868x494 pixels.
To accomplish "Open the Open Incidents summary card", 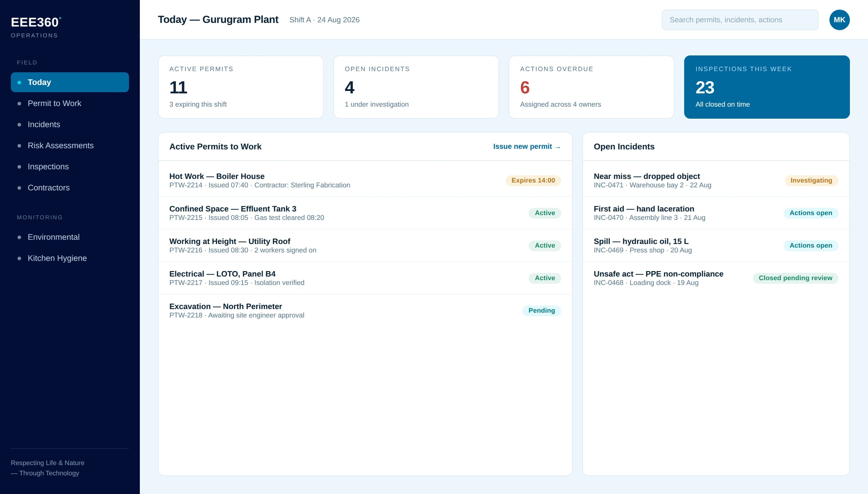I will (x=416, y=87).
